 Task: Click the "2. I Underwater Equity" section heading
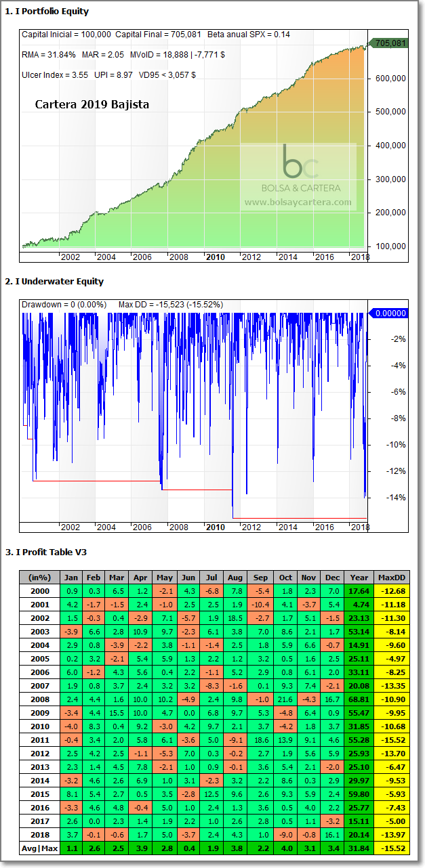pyautogui.click(x=54, y=281)
